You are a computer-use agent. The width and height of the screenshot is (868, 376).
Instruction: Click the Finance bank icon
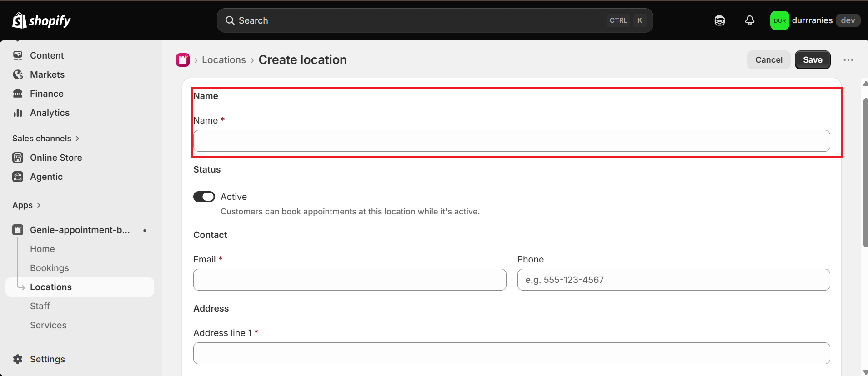18,94
